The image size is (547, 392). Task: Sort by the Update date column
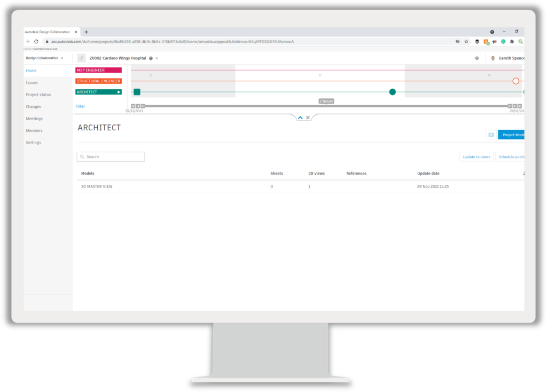(x=428, y=174)
